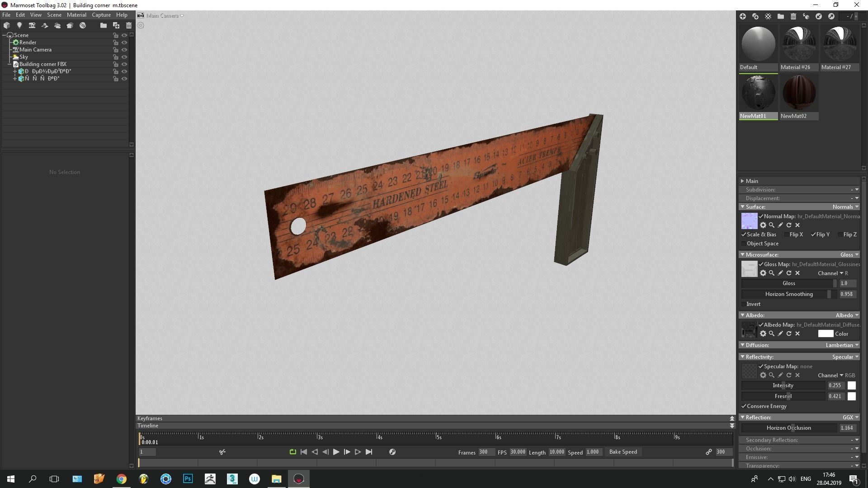868x488 pixels.
Task: Open Normal Map settings gear
Action: (763, 225)
